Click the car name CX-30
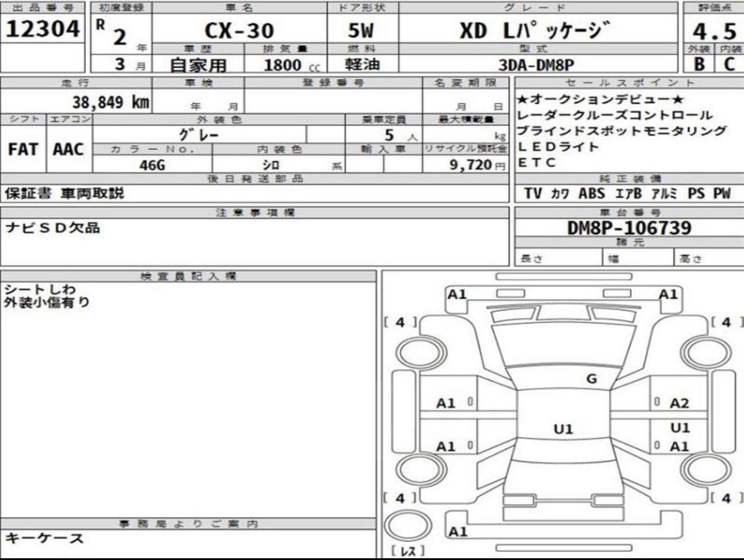 [239, 30]
